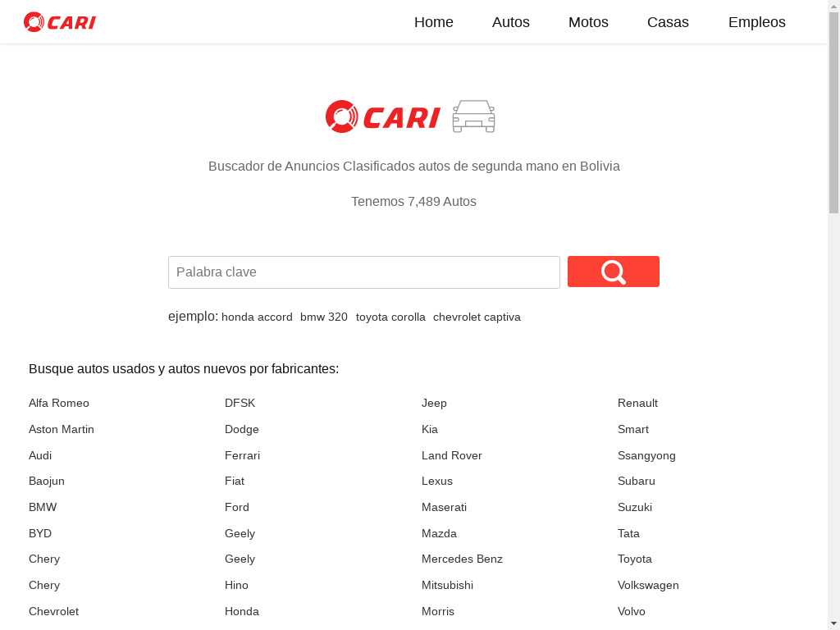Focus the Palabra clave search field
This screenshot has height=630, width=840.
363,272
